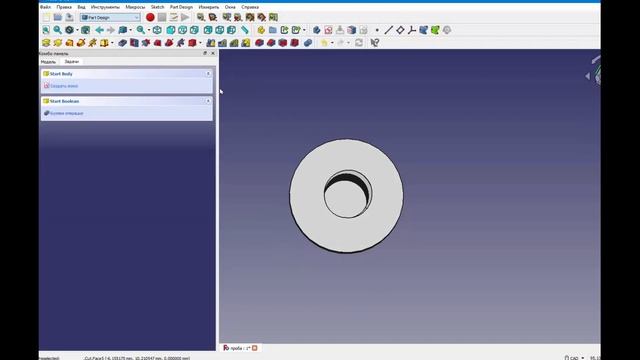Open the Правка menu
This screenshot has height=360, width=640.
pyautogui.click(x=64, y=7)
